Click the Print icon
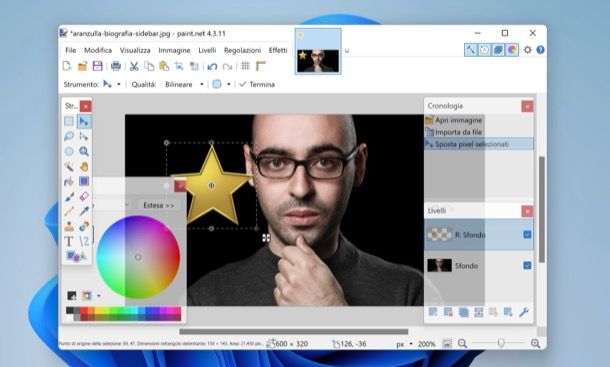610x367 pixels. pyautogui.click(x=116, y=66)
